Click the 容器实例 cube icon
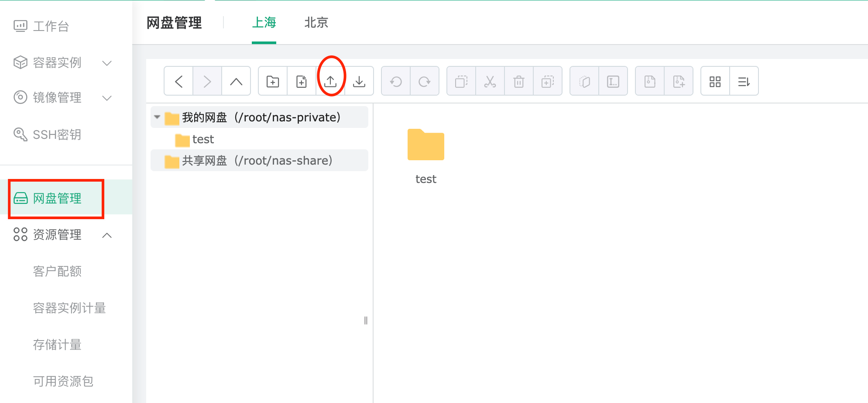Screen dimensions: 868x403 click(21, 63)
